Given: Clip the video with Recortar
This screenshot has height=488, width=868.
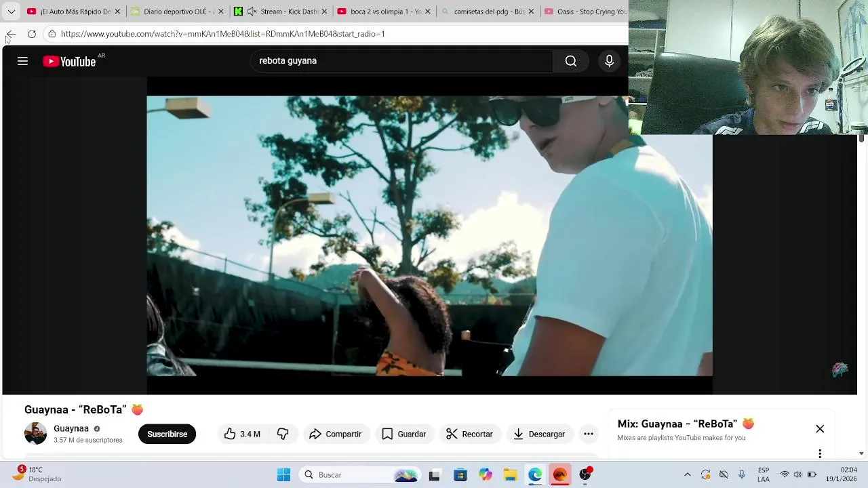Looking at the screenshot, I should point(469,434).
